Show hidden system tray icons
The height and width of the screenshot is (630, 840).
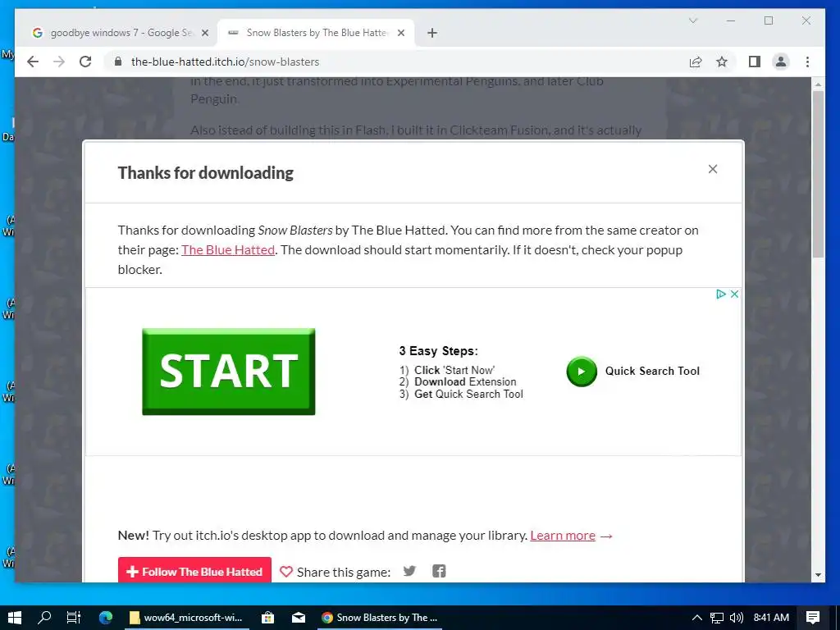697,618
